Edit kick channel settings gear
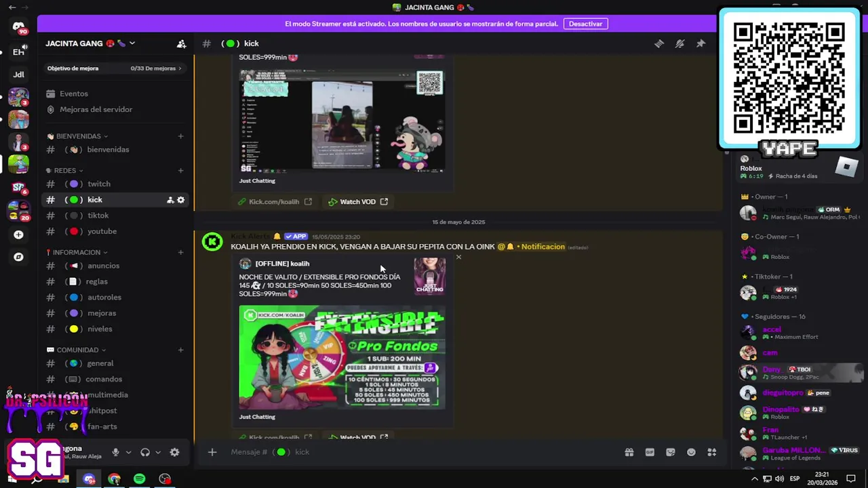 click(x=180, y=200)
